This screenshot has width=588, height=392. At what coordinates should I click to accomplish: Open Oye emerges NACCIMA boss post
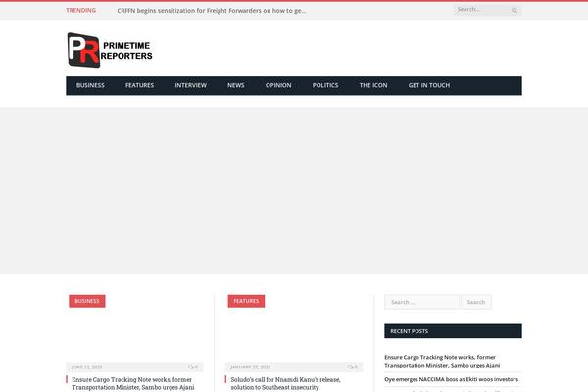point(451,379)
